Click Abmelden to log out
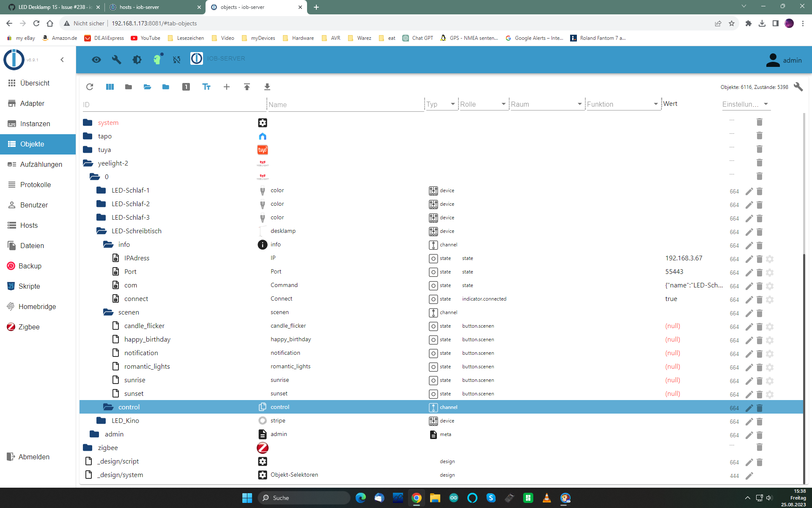The width and height of the screenshot is (812, 508). [34, 457]
